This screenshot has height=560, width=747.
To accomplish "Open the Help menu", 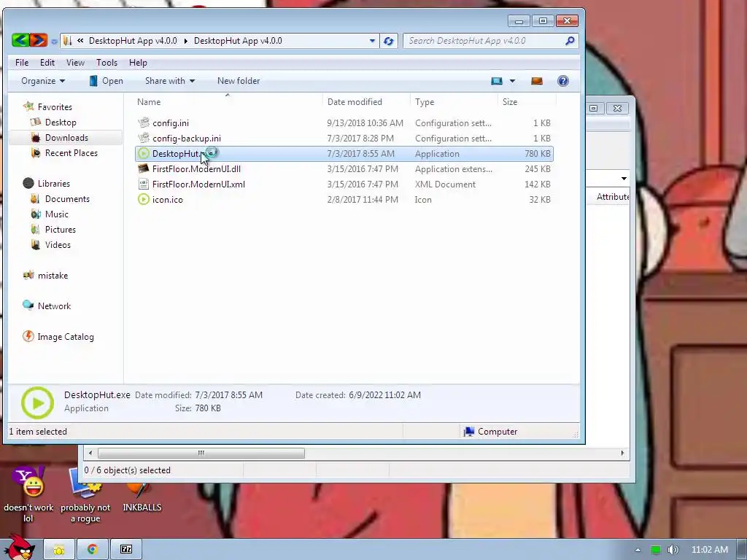I will coord(138,63).
